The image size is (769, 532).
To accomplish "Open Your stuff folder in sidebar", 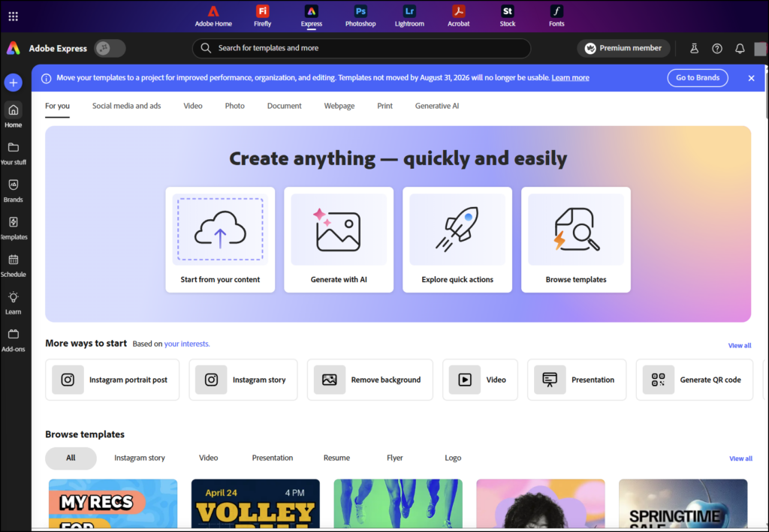I will pos(14,147).
